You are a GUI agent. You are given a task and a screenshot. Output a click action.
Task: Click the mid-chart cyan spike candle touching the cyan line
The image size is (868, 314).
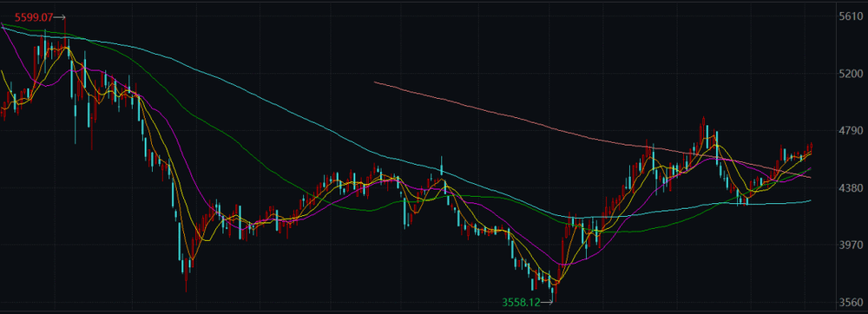tap(442, 166)
